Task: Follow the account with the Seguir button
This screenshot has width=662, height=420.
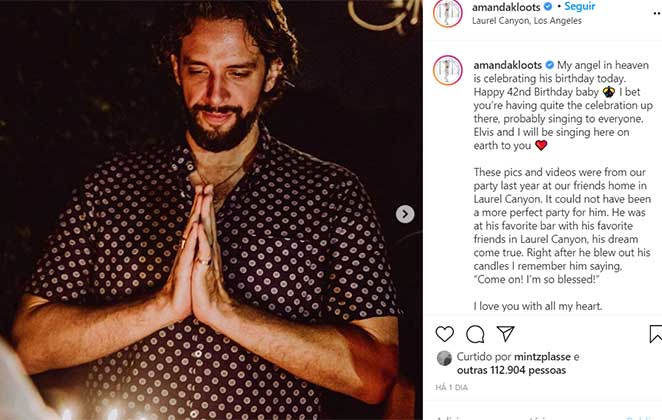Action: coord(579,7)
